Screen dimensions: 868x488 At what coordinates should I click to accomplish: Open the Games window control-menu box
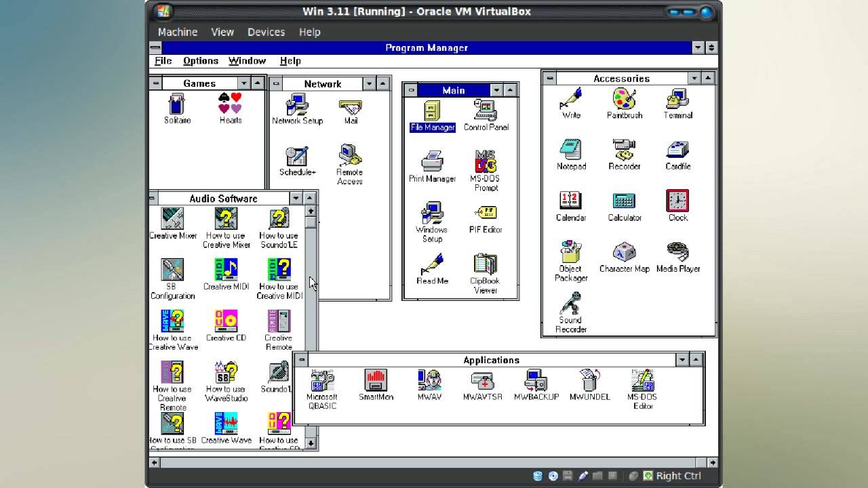[x=156, y=83]
